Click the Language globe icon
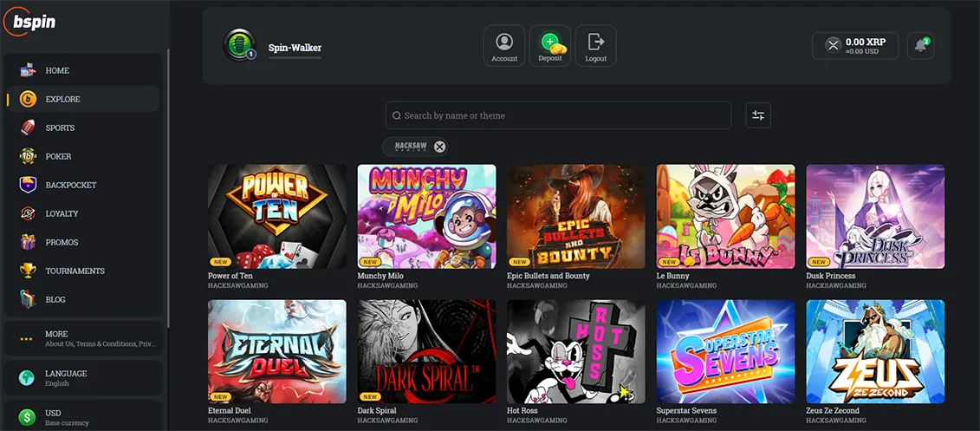Image resolution: width=980 pixels, height=431 pixels. (26, 378)
